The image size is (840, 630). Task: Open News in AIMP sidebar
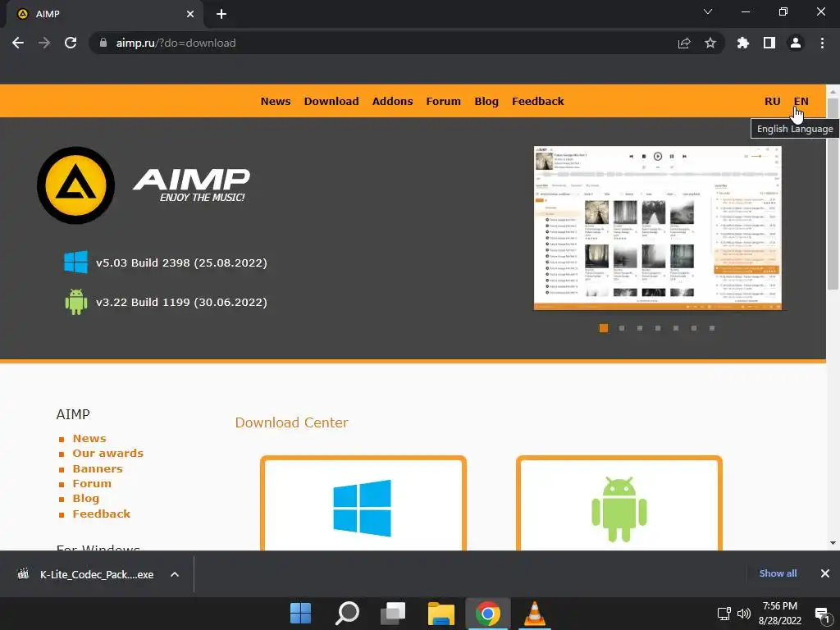[89, 438]
